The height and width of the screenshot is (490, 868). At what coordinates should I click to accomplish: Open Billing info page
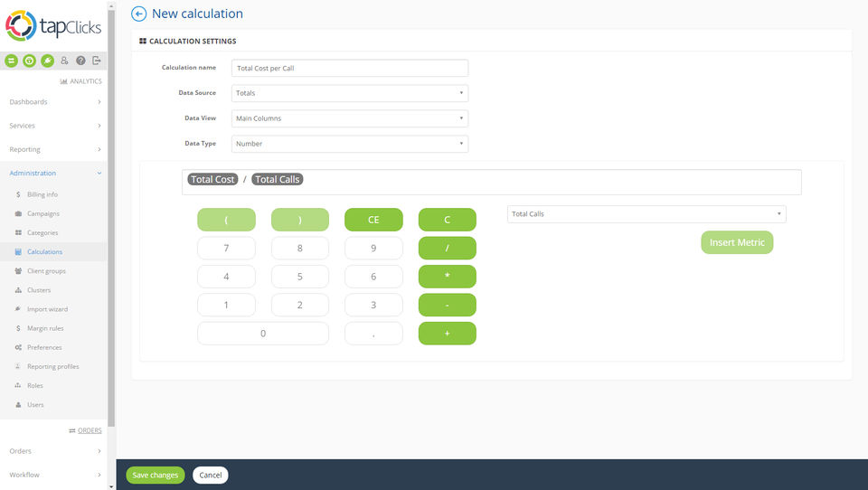(x=42, y=194)
